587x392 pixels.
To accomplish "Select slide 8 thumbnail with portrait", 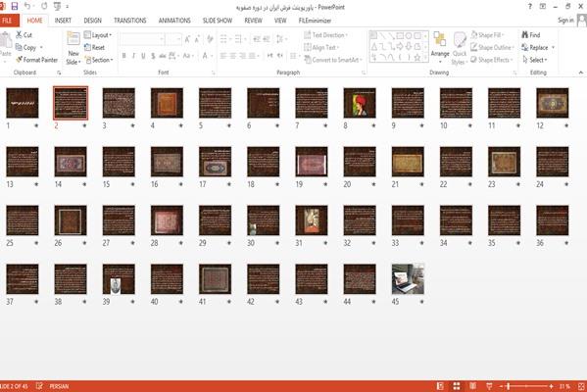I will point(360,103).
